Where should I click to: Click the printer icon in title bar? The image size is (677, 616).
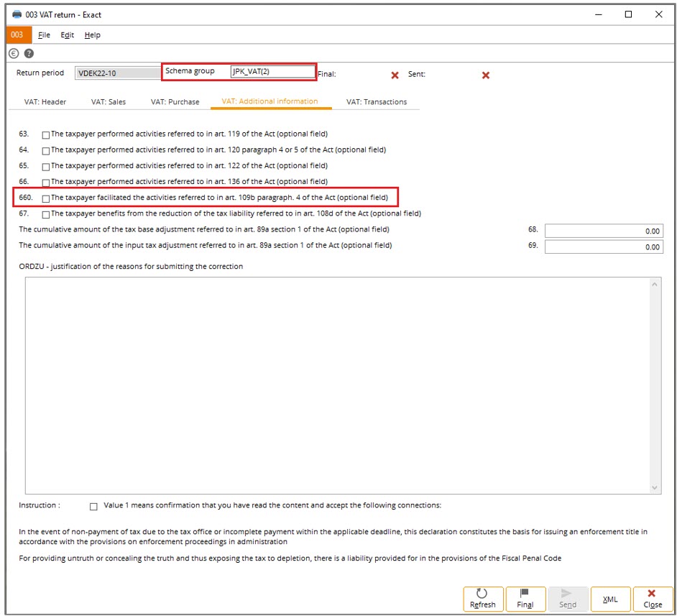click(17, 14)
